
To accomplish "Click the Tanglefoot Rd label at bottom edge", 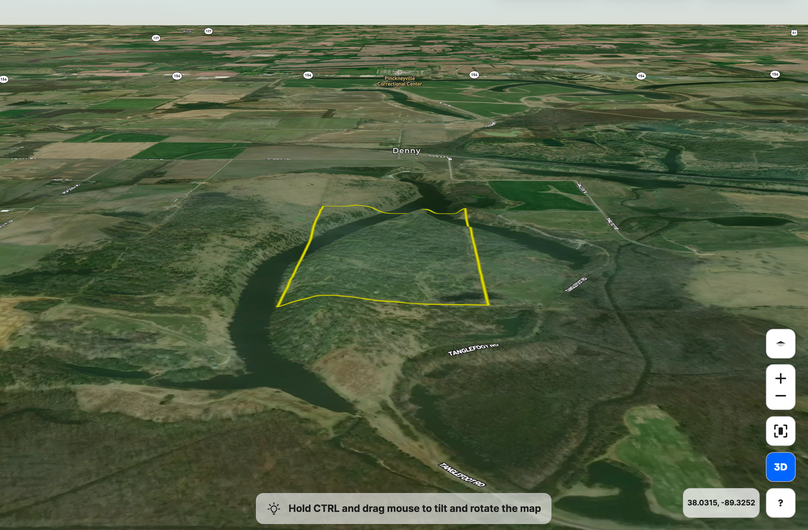I will (462, 474).
